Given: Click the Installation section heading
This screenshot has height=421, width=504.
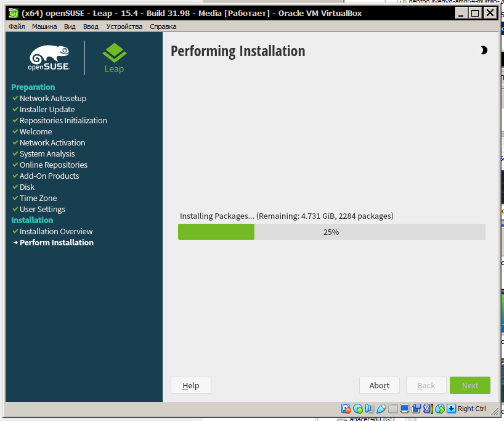Looking at the screenshot, I should click(32, 220).
